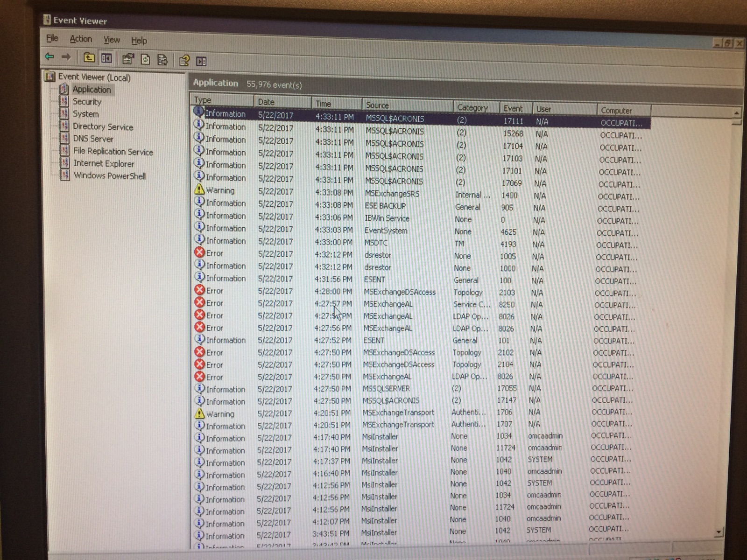747x560 pixels.
Task: Click the list scroll down arrow
Action: [719, 532]
